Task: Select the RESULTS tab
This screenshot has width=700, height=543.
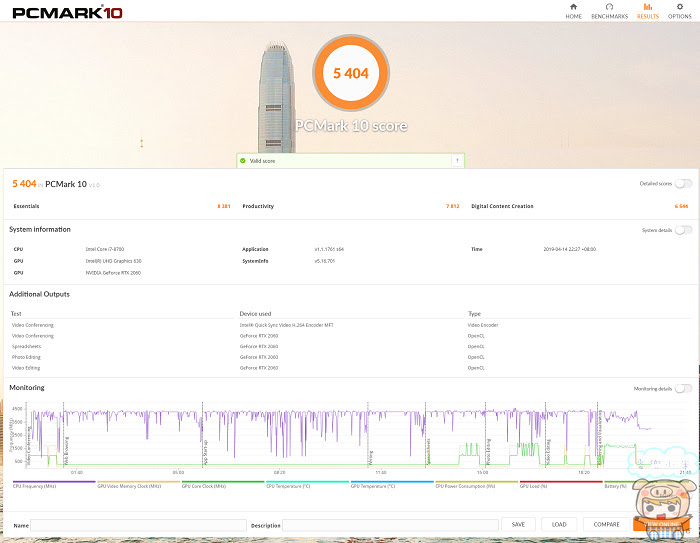Action: 647,11
